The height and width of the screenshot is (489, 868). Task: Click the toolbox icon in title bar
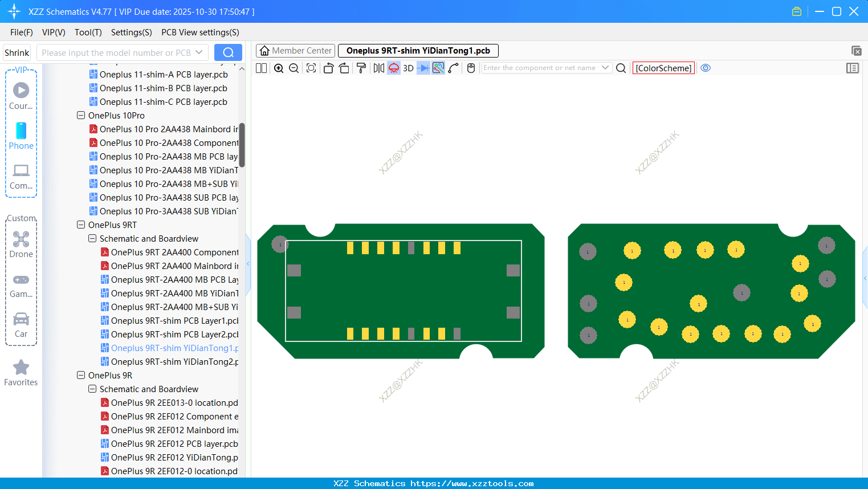point(797,11)
